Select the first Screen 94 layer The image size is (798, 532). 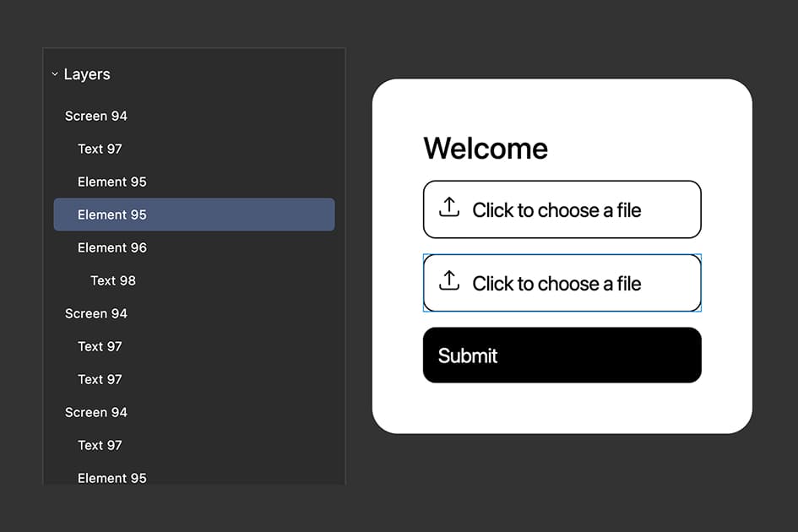click(96, 116)
